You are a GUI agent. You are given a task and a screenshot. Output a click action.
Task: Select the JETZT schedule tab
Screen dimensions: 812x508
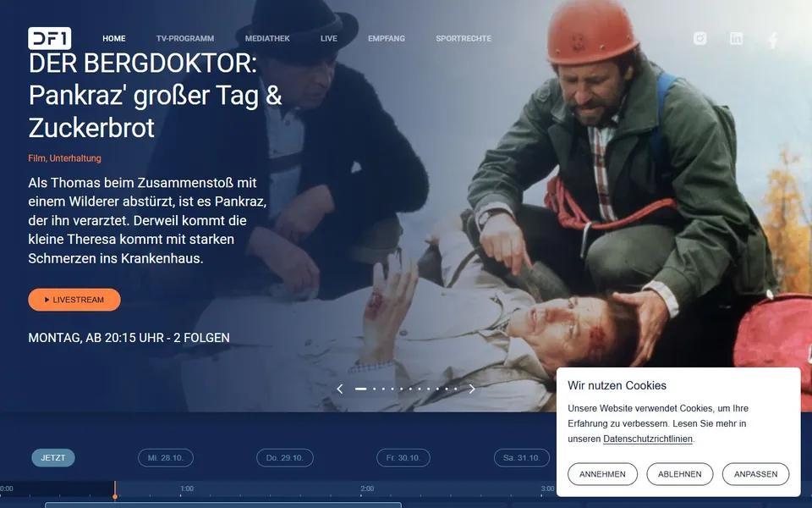pos(53,458)
